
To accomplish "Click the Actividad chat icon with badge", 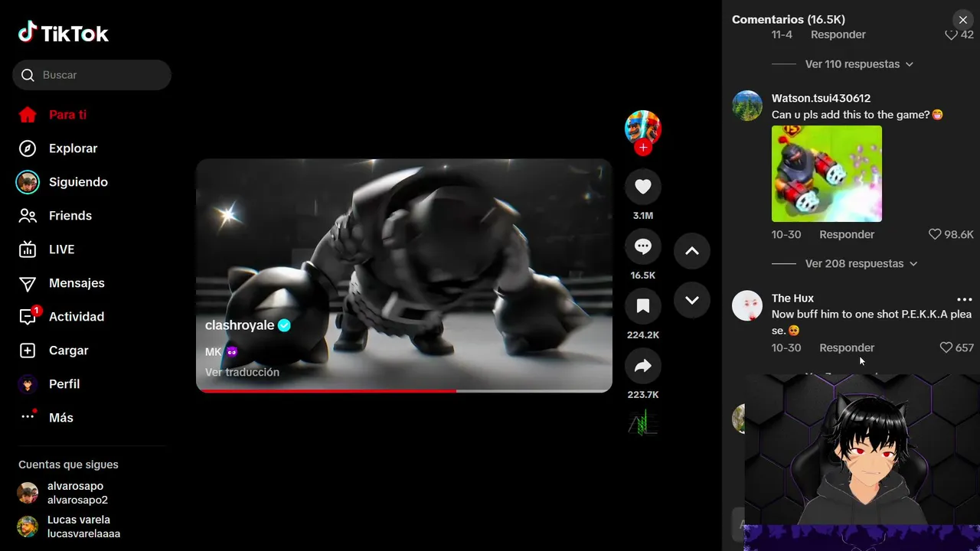I will point(28,316).
